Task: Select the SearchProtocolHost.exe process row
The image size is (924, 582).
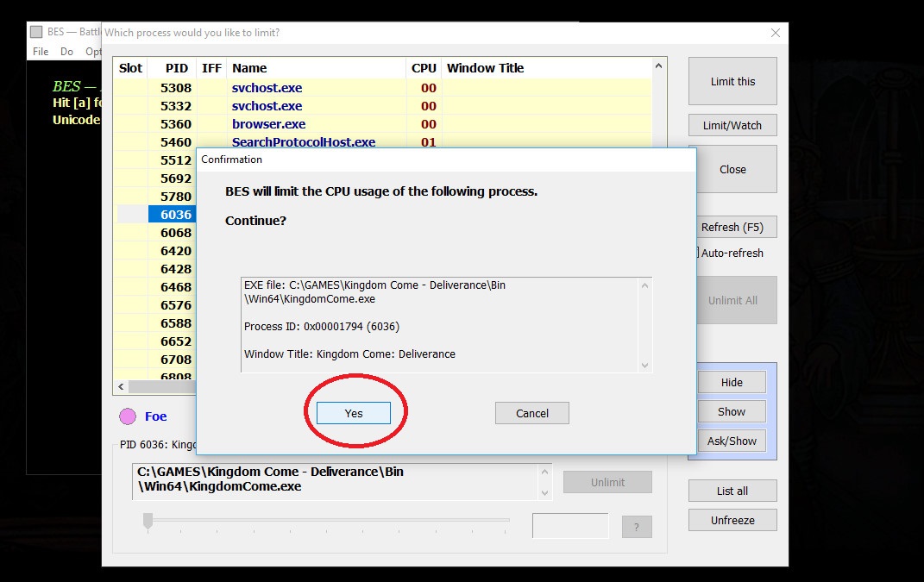Action: point(382,141)
